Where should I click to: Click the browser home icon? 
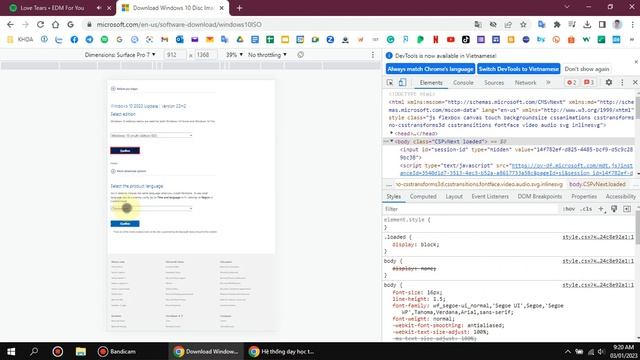coord(55,24)
